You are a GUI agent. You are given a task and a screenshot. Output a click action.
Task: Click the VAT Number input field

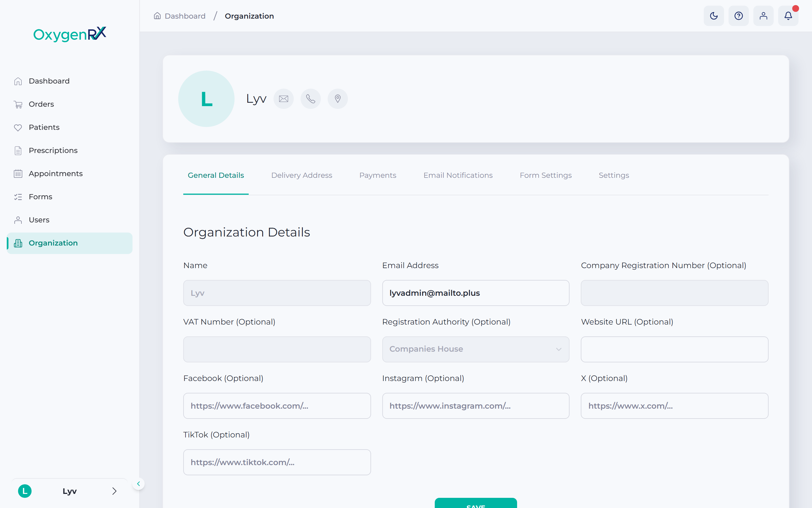click(x=277, y=349)
